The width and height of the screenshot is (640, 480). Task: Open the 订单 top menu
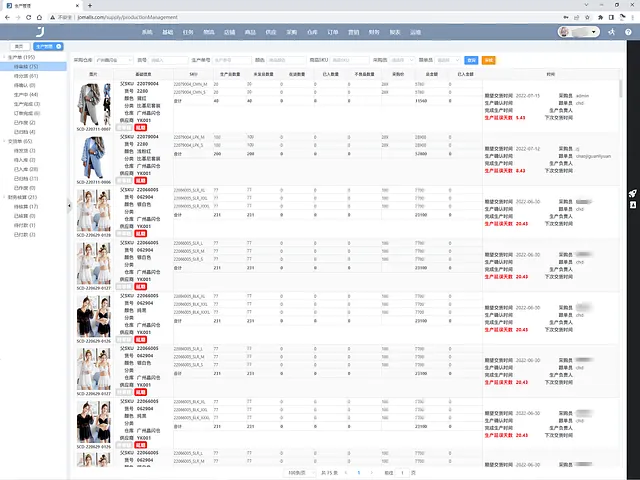(x=333, y=32)
